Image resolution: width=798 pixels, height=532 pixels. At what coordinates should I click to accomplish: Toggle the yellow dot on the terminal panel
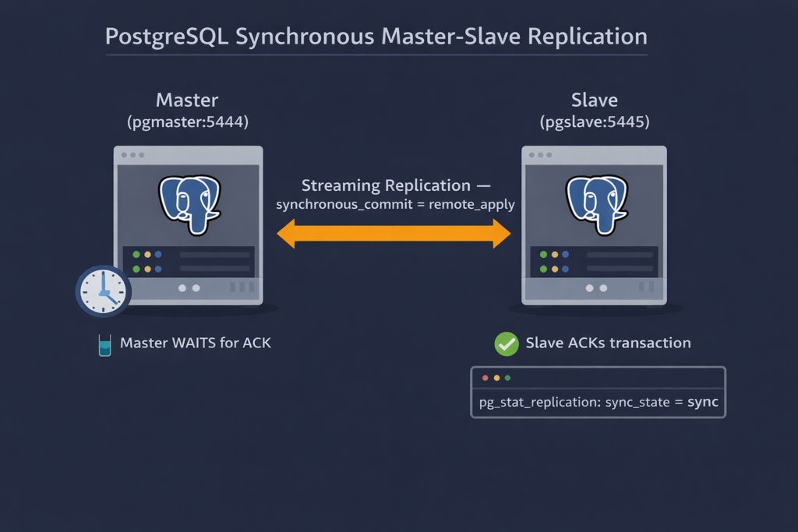pyautogui.click(x=496, y=377)
